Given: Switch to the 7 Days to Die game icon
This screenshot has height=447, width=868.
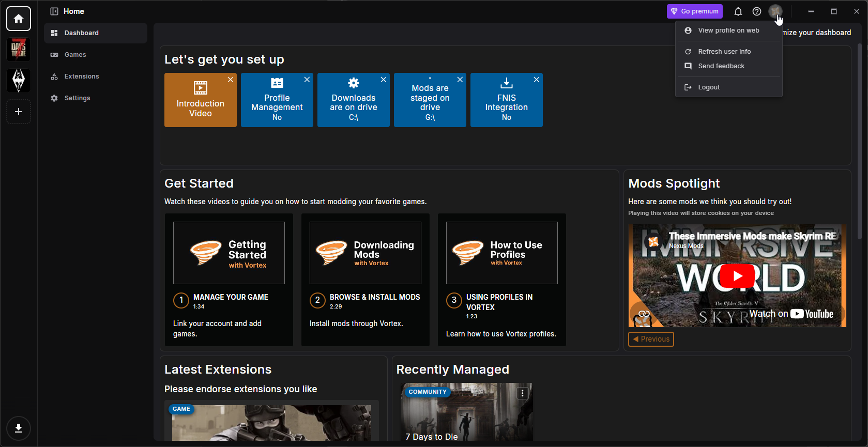Looking at the screenshot, I should [x=19, y=50].
